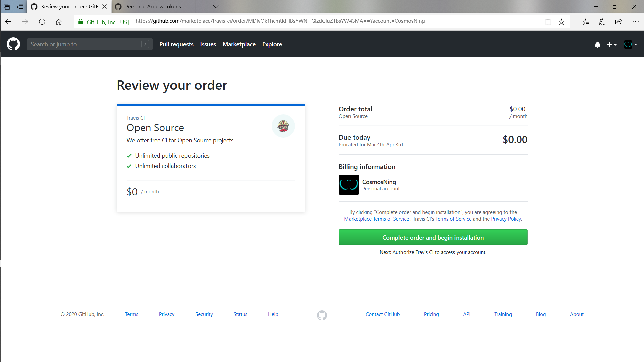
Task: Add page to favorites star icon
Action: 561,22
